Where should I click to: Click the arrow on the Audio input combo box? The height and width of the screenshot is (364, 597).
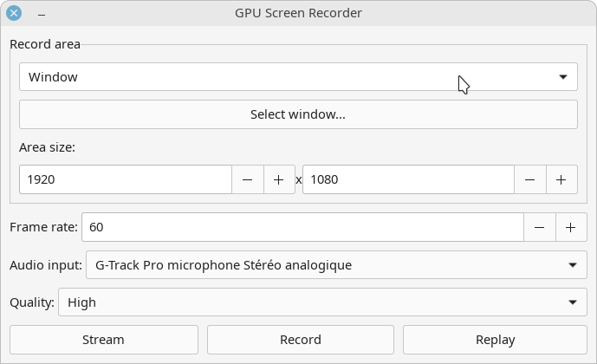pos(573,265)
